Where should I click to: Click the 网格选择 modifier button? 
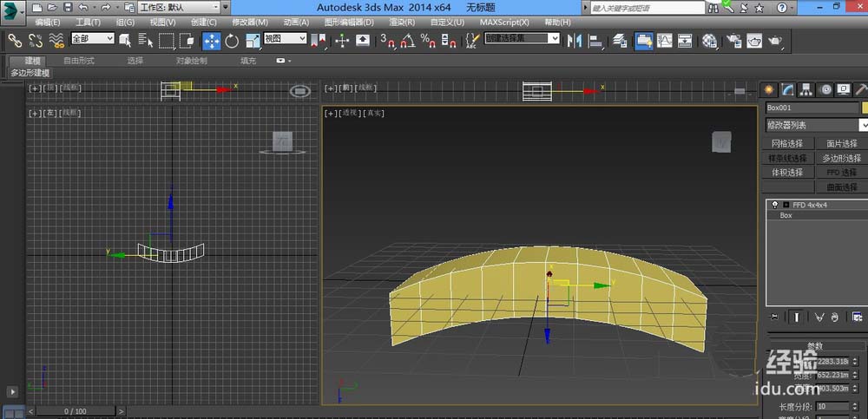pos(787,144)
